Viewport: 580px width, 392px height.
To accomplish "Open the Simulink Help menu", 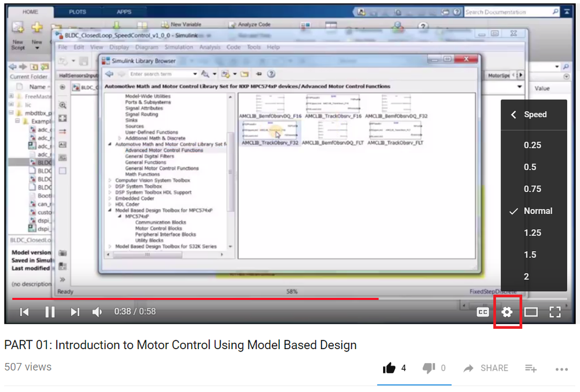I will (273, 47).
